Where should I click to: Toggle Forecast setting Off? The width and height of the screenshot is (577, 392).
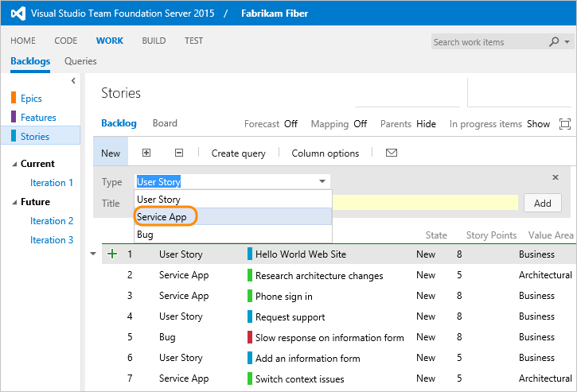(x=290, y=124)
